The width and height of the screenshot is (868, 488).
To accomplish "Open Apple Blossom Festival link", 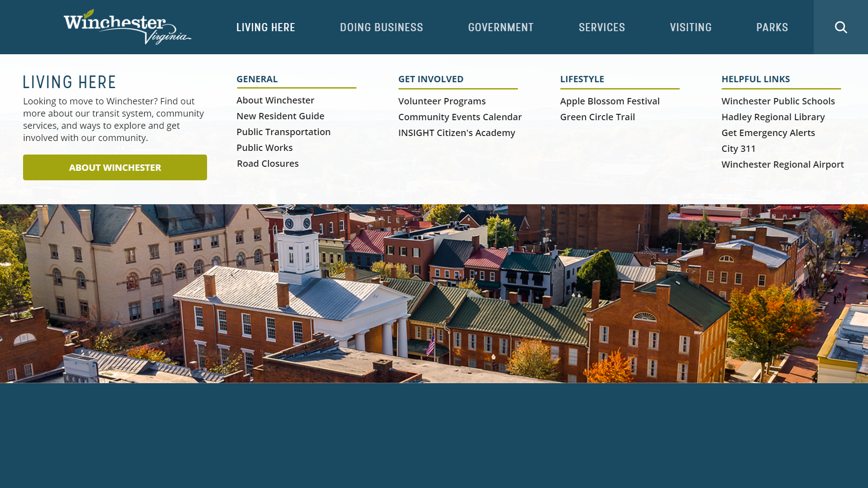I will point(610,101).
